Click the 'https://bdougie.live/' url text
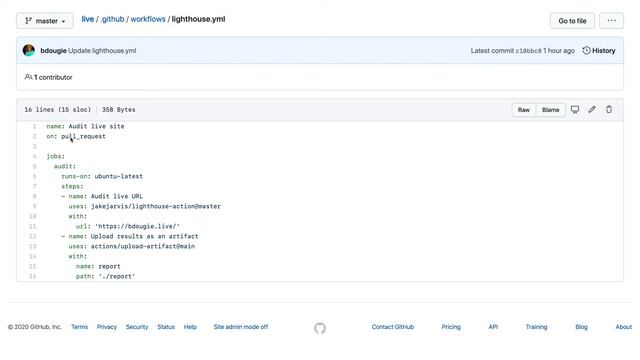The width and height of the screenshot is (640, 360). tap(137, 227)
